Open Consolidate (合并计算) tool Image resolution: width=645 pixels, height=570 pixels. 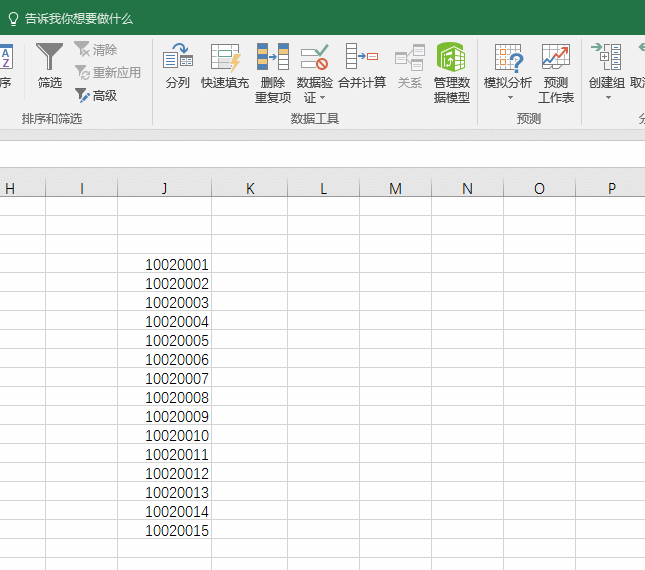[361, 58]
